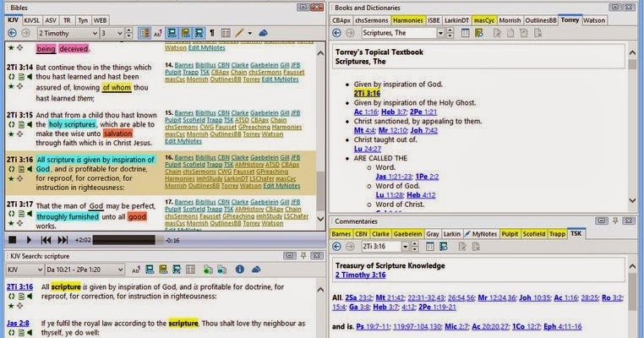The image size is (644, 338).
Task: Skip to next audio track
Action: 63,240
